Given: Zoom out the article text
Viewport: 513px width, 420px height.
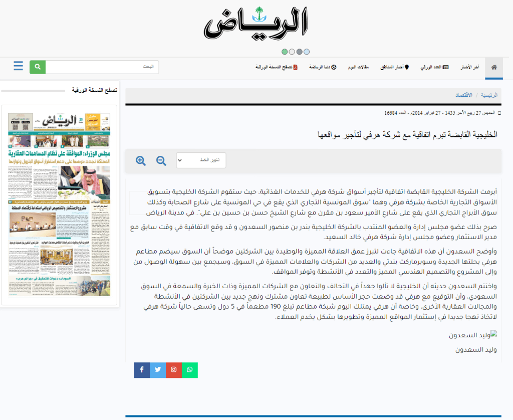Looking at the screenshot, I should [161, 161].
